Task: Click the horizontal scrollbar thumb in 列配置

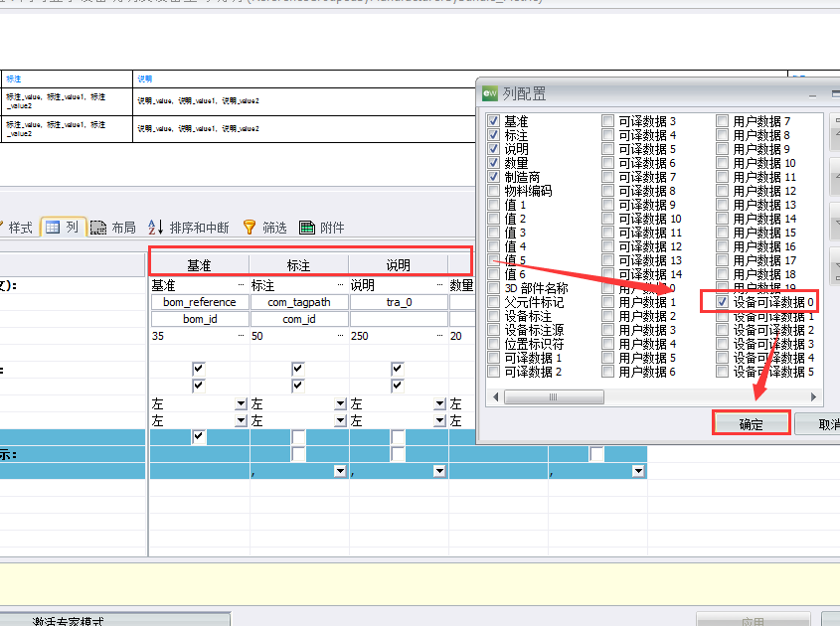Action: 554,396
